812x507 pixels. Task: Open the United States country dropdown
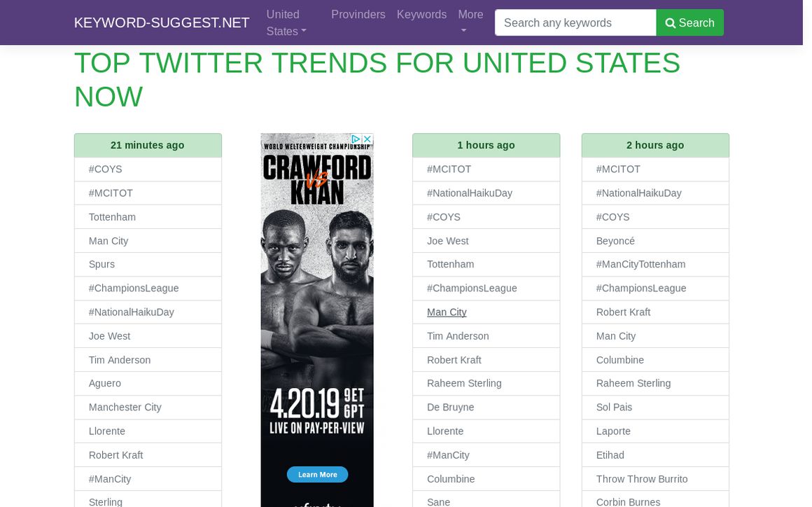click(x=286, y=22)
